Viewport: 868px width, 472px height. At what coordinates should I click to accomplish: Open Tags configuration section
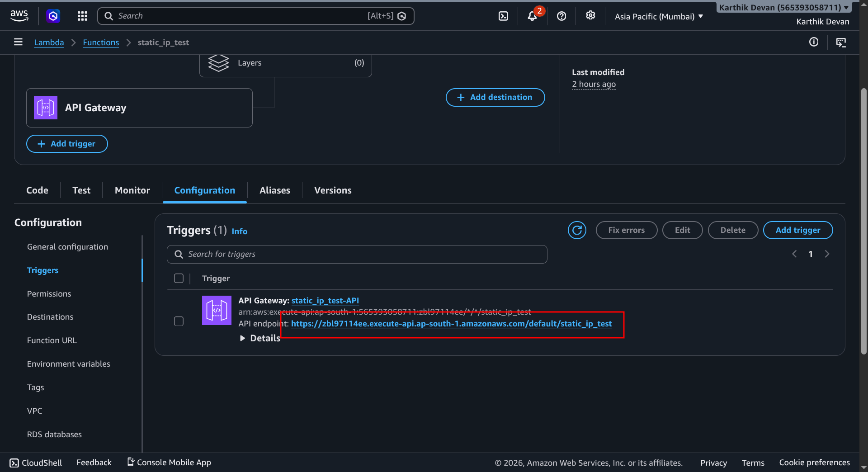point(35,387)
